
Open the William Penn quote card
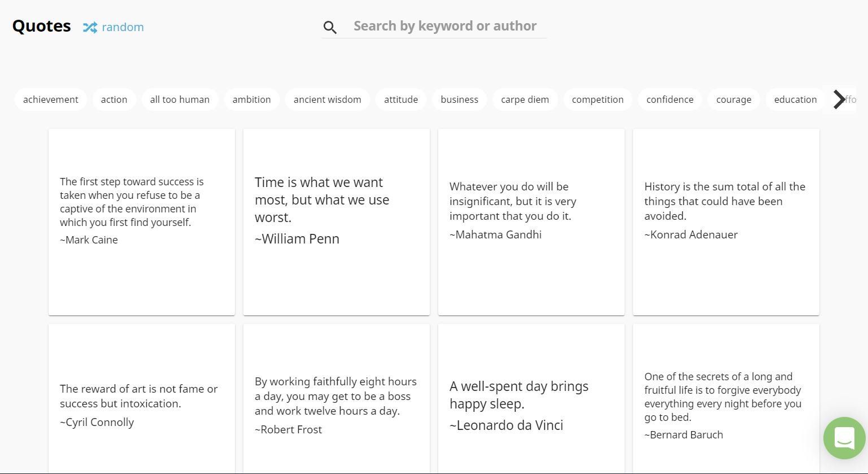pyautogui.click(x=336, y=221)
